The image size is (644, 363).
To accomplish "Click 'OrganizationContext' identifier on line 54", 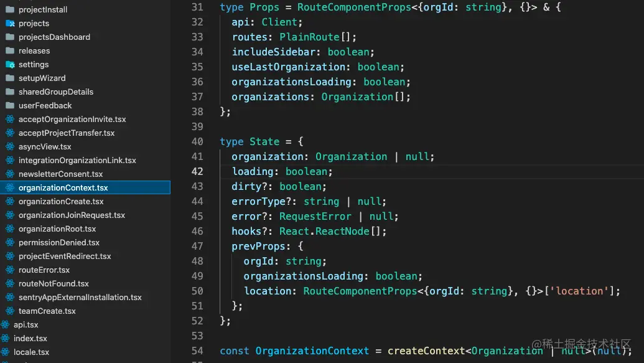I will point(312,351).
